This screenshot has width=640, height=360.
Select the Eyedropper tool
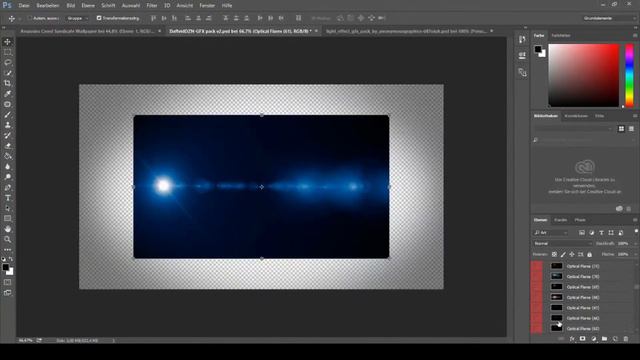coord(7,94)
